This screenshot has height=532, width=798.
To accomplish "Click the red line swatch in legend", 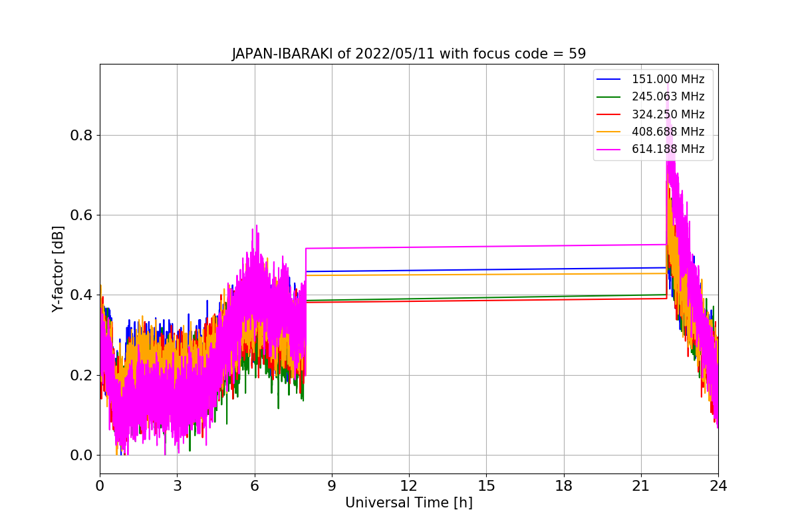I will (x=610, y=114).
